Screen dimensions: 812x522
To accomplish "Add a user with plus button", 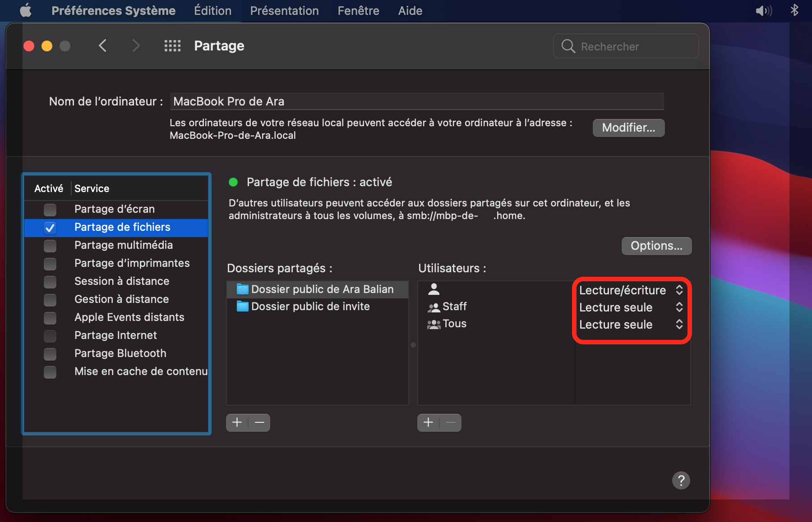I will point(429,422).
